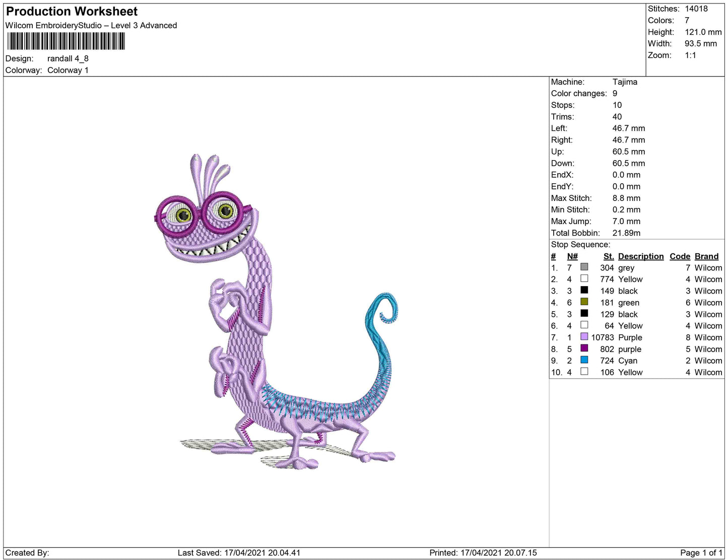Select the "St." column header
The width and height of the screenshot is (728, 560).
coord(609,256)
